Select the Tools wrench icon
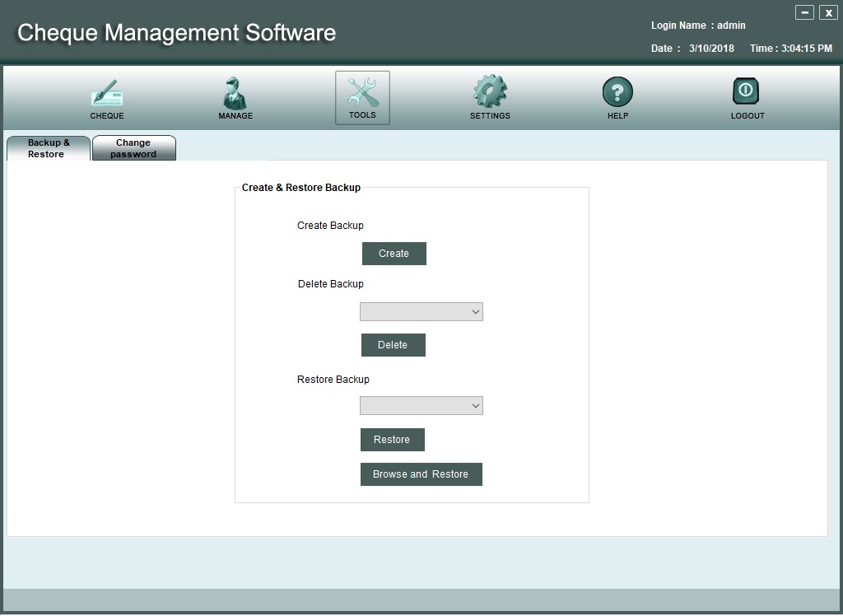Image resolution: width=843 pixels, height=616 pixels. [x=362, y=92]
